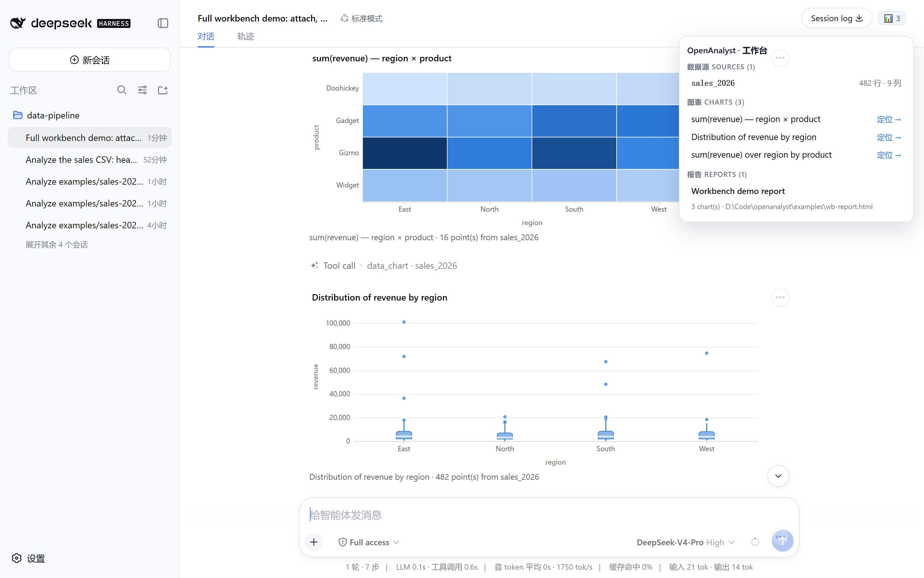The width and height of the screenshot is (924, 578).
Task: Open 'Analyze the sales CSV: hea...' session
Action: [x=90, y=159]
